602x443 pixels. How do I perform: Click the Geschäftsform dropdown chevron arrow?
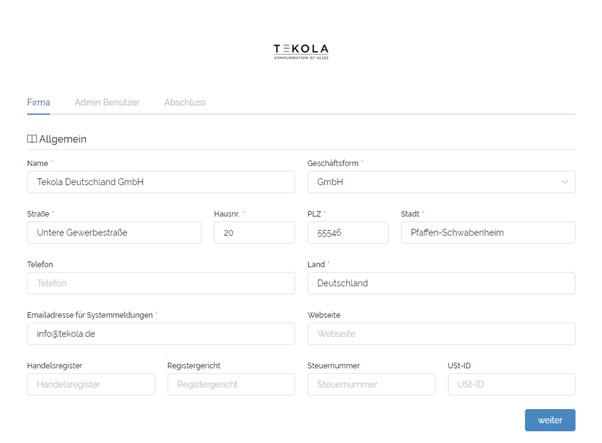tap(565, 182)
